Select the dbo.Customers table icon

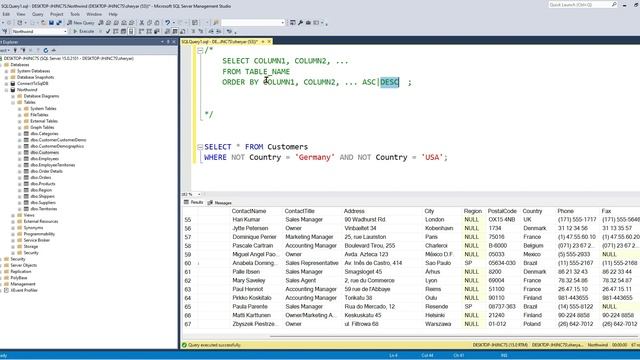pos(26,152)
